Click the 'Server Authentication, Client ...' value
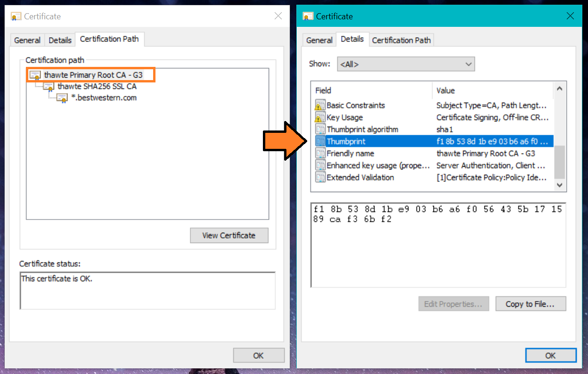The width and height of the screenshot is (588, 374). [491, 165]
